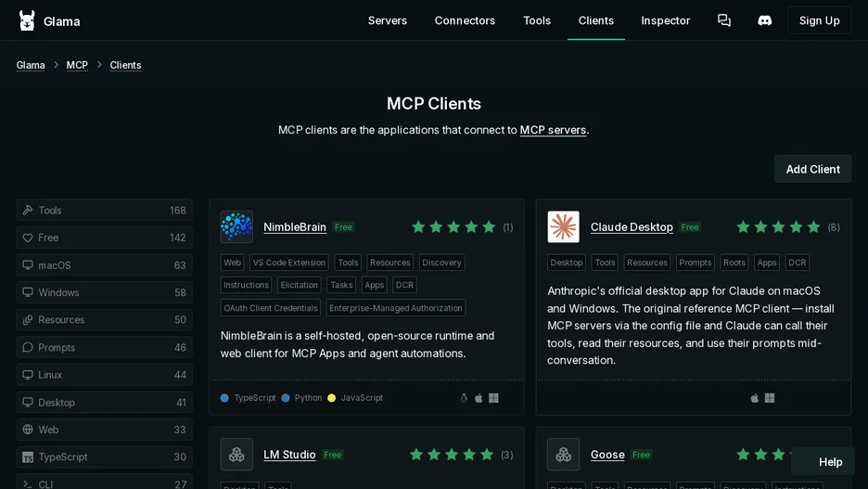Filter clients by Free (142)
The width and height of the screenshot is (868, 489).
coord(105,238)
